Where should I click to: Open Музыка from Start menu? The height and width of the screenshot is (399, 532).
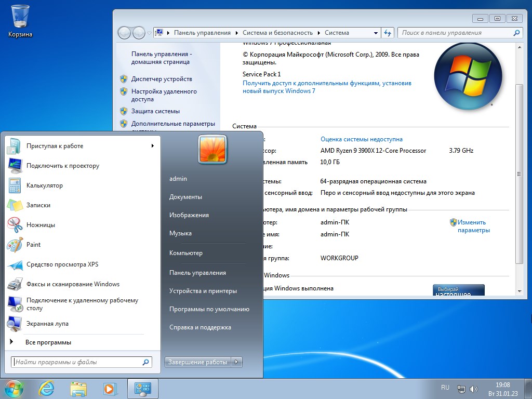(180, 233)
